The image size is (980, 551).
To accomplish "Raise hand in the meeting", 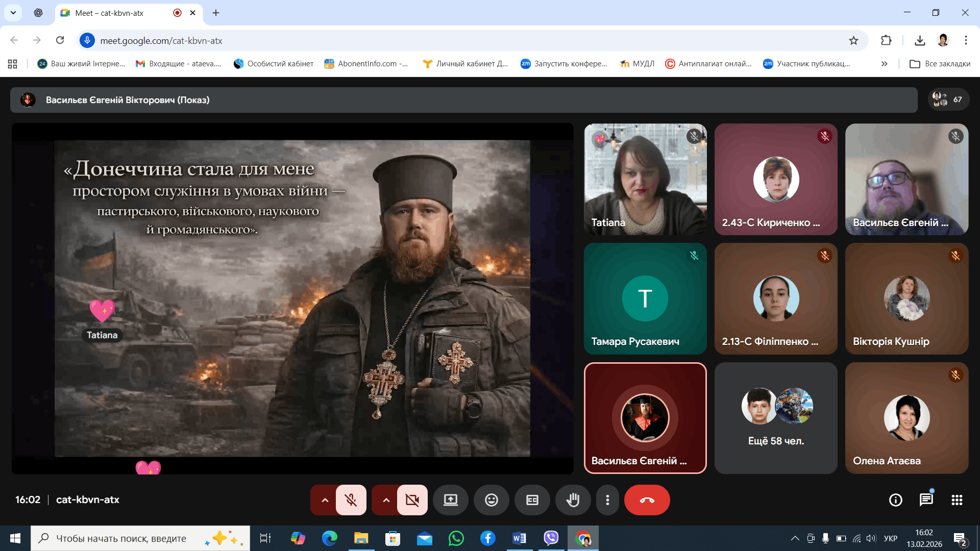I will tap(573, 500).
